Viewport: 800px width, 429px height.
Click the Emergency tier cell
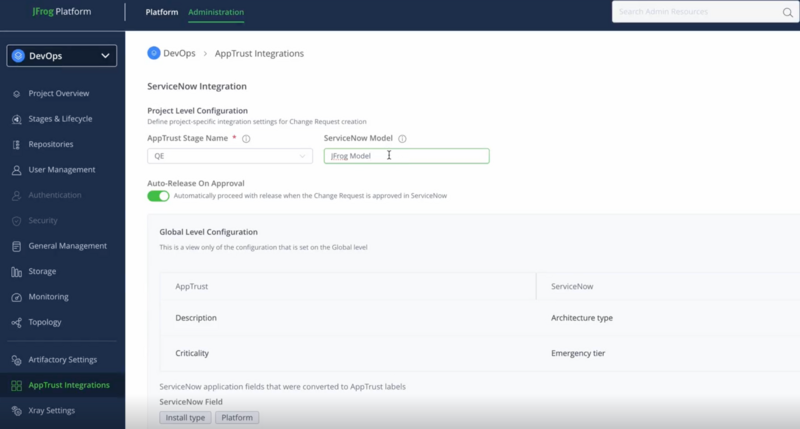pyautogui.click(x=578, y=354)
